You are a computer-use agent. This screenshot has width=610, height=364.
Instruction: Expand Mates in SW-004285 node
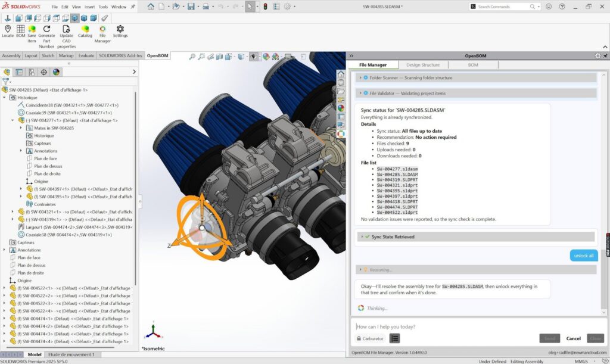[21, 128]
